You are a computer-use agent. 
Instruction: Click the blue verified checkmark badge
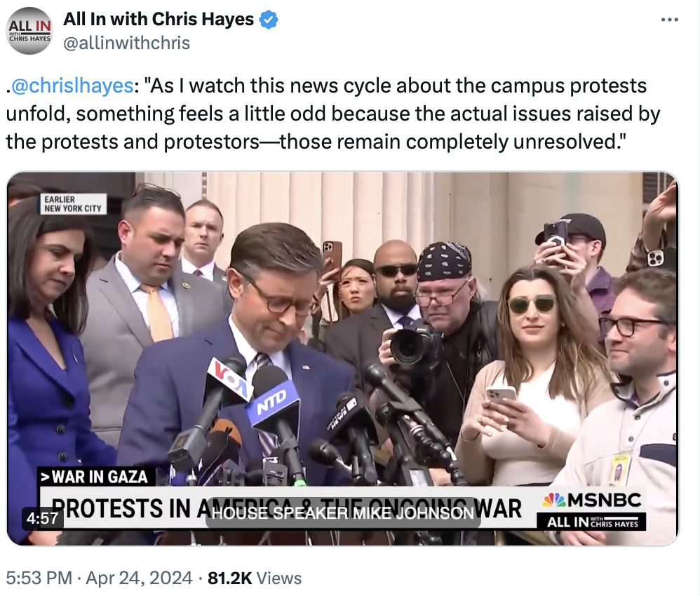coord(269,20)
